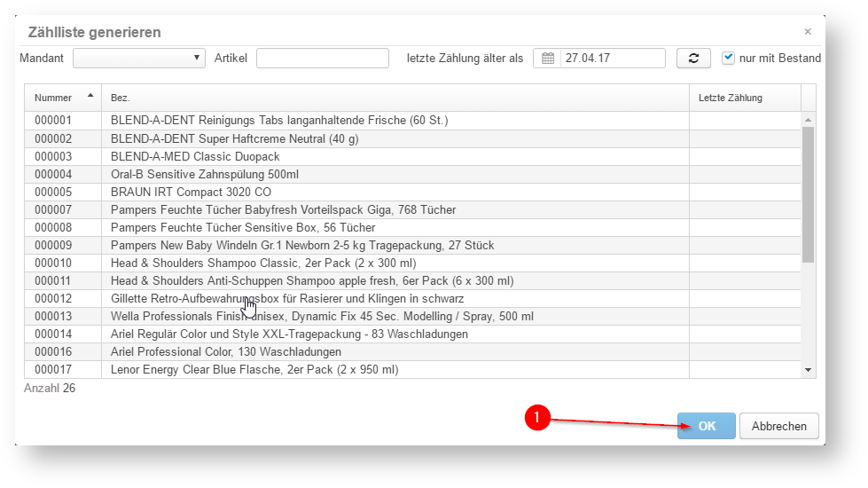868x488 pixels.
Task: Select row Pampers New Baby Windeln
Action: (x=412, y=245)
